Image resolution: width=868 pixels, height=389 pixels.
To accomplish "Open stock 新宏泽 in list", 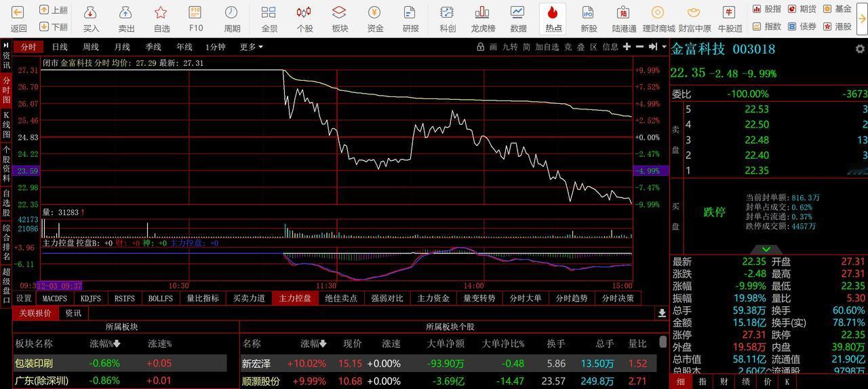I will click(x=256, y=364).
